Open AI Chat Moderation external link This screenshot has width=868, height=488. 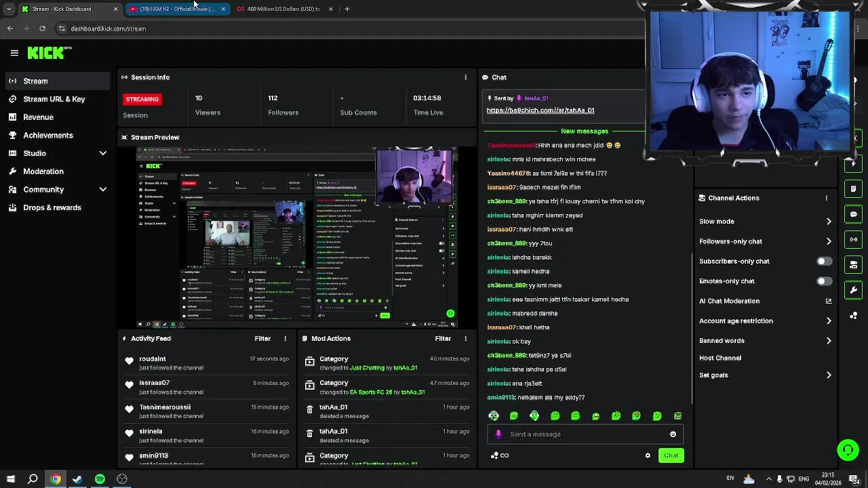(829, 301)
